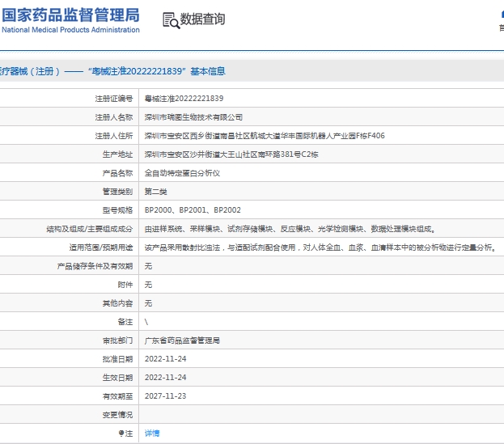504x444 pixels.
Task: Click the 产品储存条件及有效期 label
Action: (x=95, y=266)
